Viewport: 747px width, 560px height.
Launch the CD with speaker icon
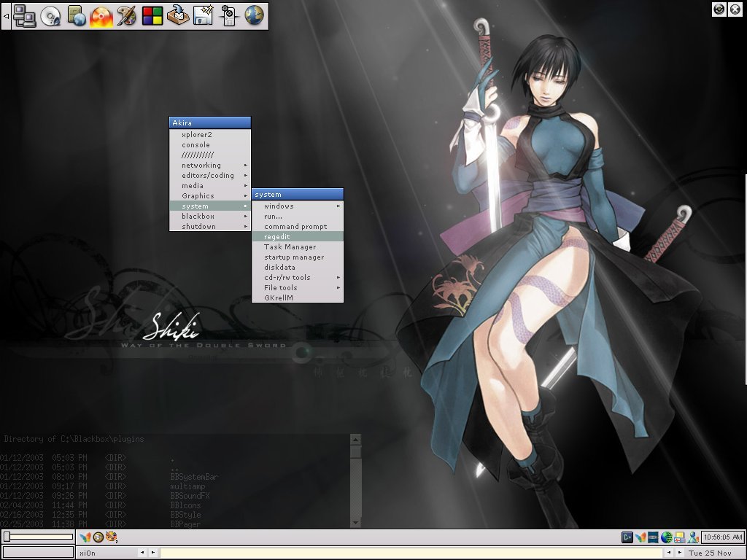tap(50, 16)
